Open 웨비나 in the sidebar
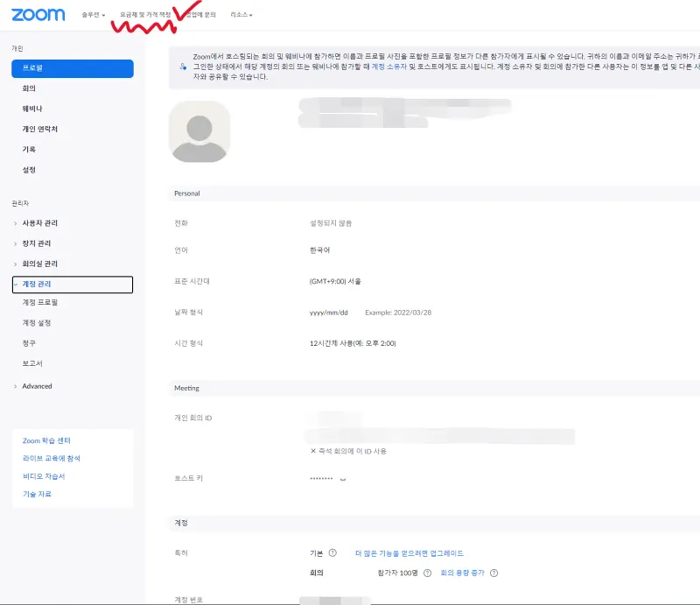 click(x=32, y=109)
